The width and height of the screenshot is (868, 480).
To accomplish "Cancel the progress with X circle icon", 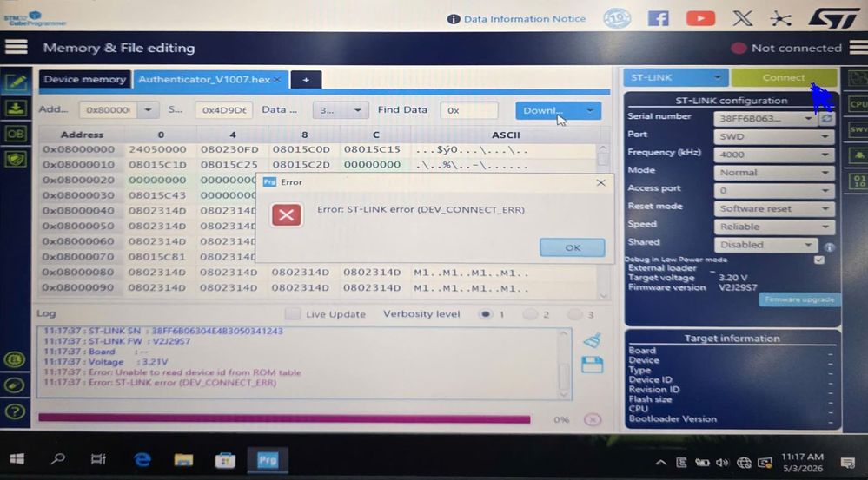I will tap(593, 420).
